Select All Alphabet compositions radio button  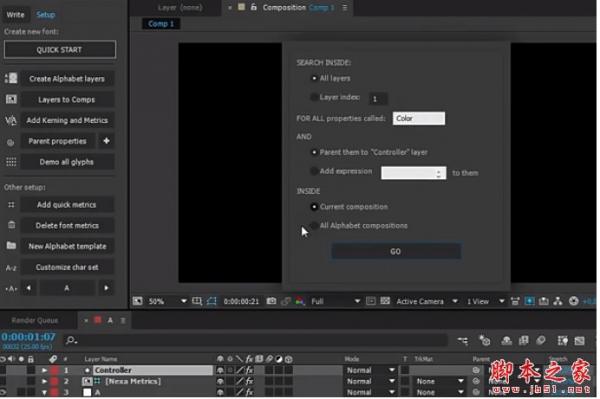314,225
